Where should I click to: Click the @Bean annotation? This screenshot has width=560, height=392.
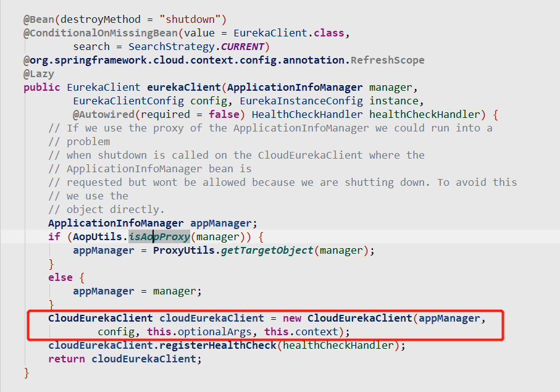(x=38, y=19)
